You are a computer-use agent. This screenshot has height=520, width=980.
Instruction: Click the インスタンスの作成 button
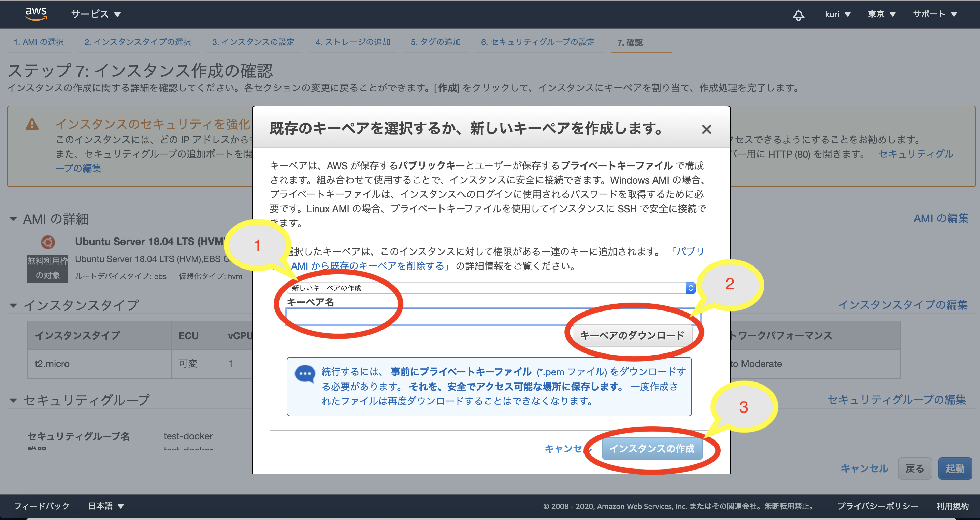(652, 449)
